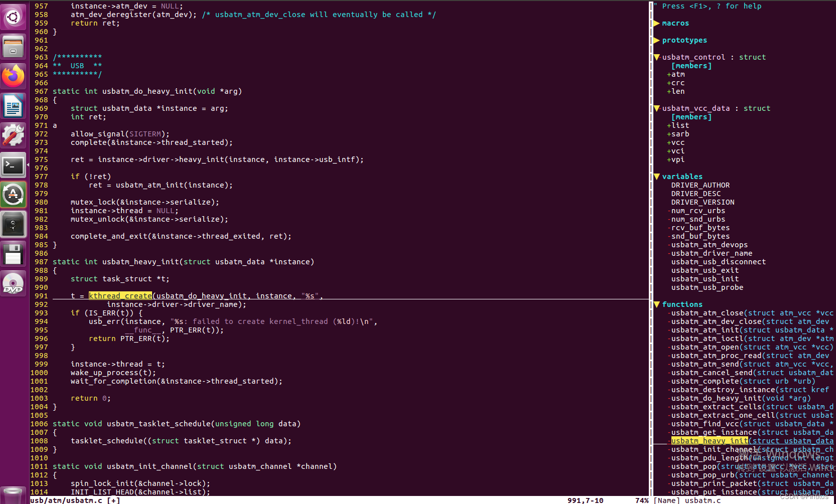Switch to the Terminal dock icon
This screenshot has width=836, height=504.
pos(13,165)
